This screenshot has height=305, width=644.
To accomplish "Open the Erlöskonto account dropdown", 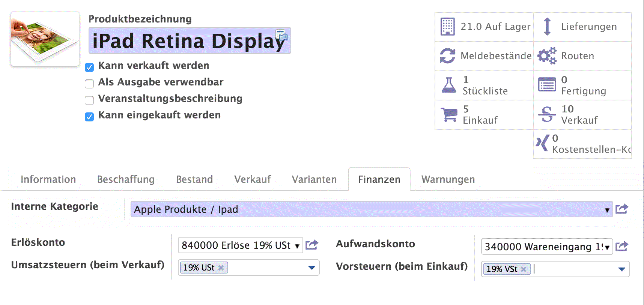I will point(297,246).
